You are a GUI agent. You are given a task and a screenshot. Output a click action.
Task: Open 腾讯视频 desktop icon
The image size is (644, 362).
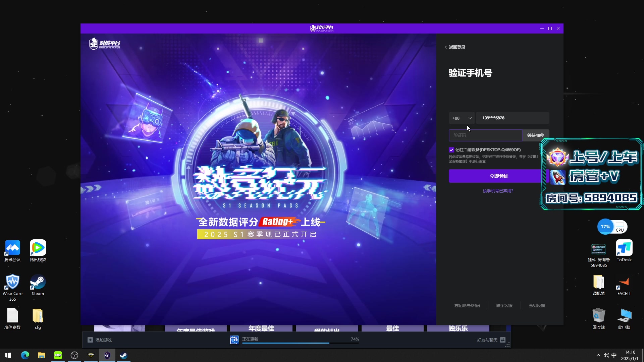(38, 251)
